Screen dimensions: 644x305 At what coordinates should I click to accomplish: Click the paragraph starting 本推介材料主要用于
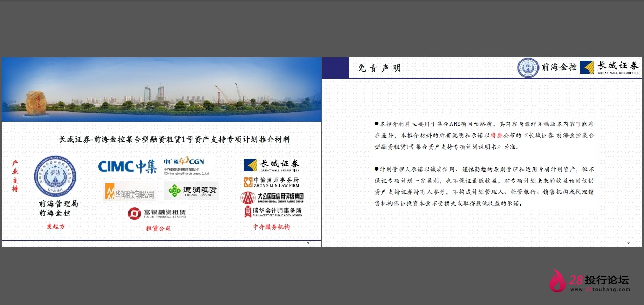click(484, 135)
